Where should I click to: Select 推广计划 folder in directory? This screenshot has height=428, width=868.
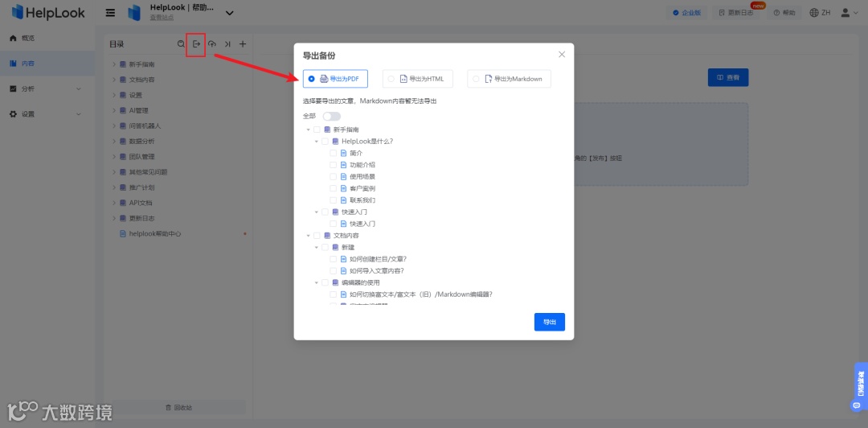point(141,187)
